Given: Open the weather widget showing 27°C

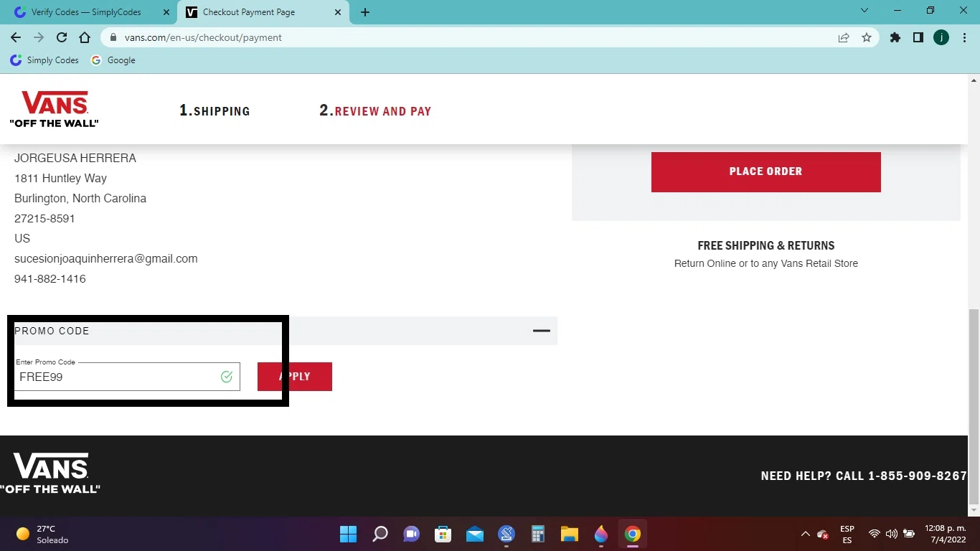Looking at the screenshot, I should tap(43, 534).
